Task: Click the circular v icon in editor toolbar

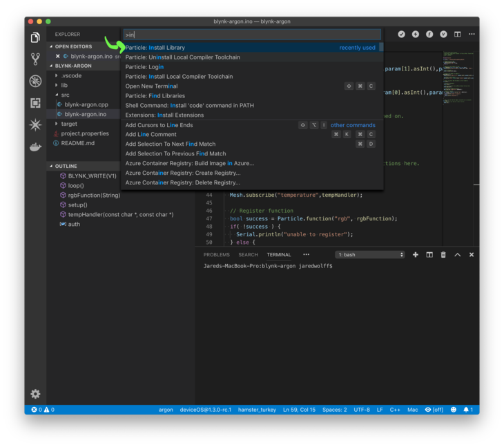Action: coord(443,34)
